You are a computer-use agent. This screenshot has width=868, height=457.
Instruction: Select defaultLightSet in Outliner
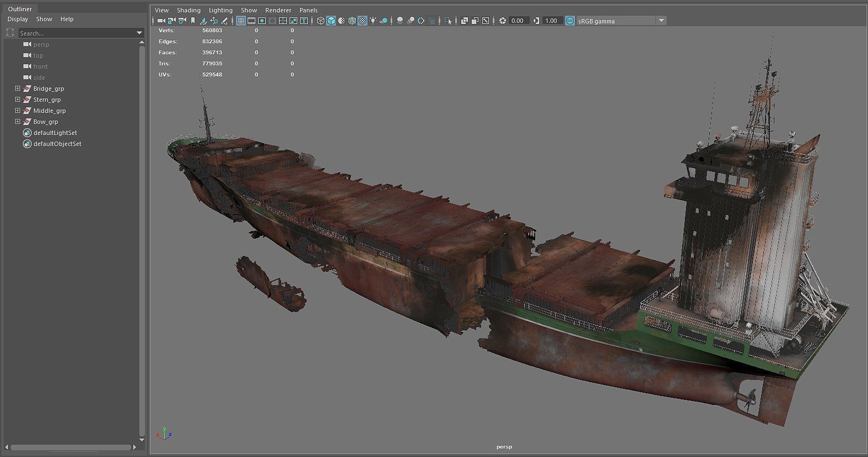55,133
